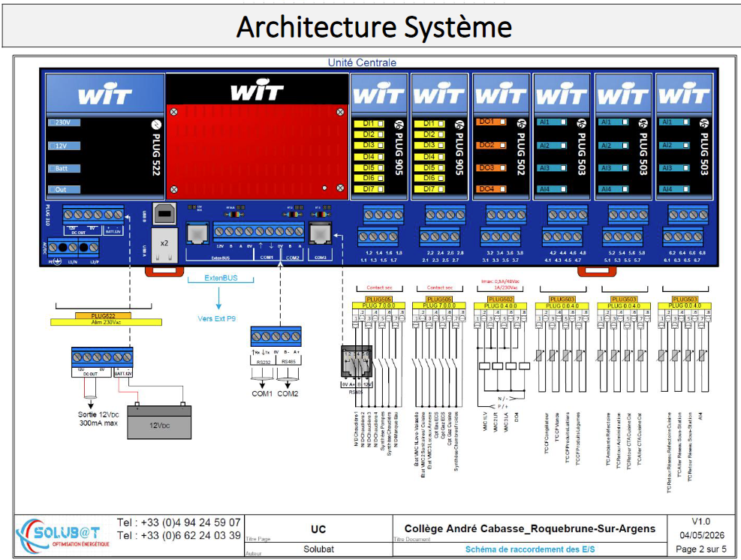Select the yellow Alim 230VAC bar
Screen dimensions: 741x560
pyautogui.click(x=107, y=322)
